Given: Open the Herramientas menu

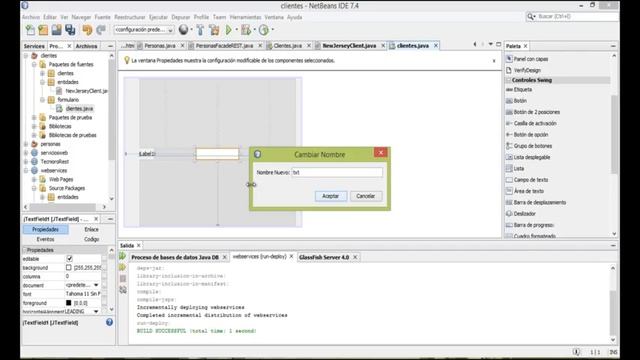Looking at the screenshot, I should [x=245, y=17].
